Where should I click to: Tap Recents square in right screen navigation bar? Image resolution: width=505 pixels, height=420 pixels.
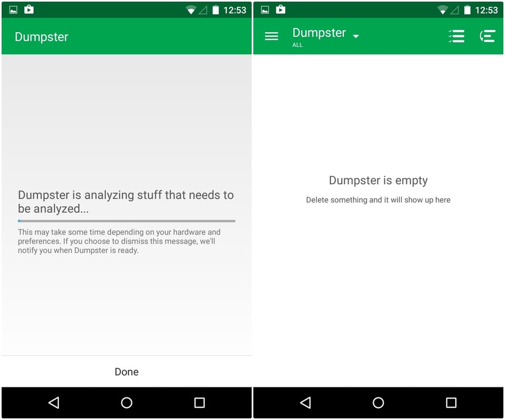(451, 403)
